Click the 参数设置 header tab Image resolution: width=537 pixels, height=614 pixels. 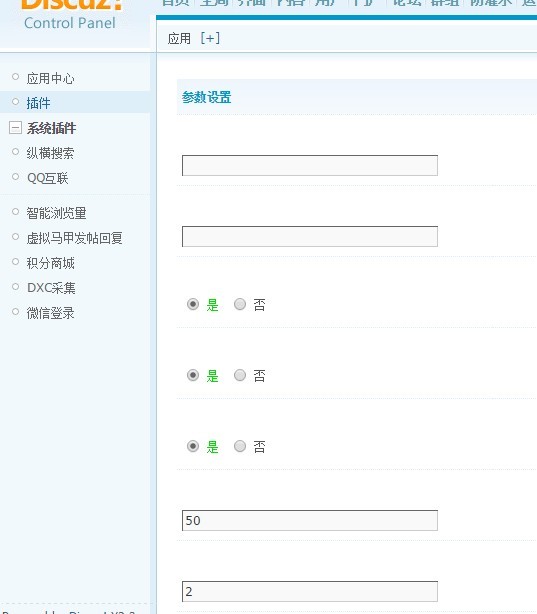point(206,97)
